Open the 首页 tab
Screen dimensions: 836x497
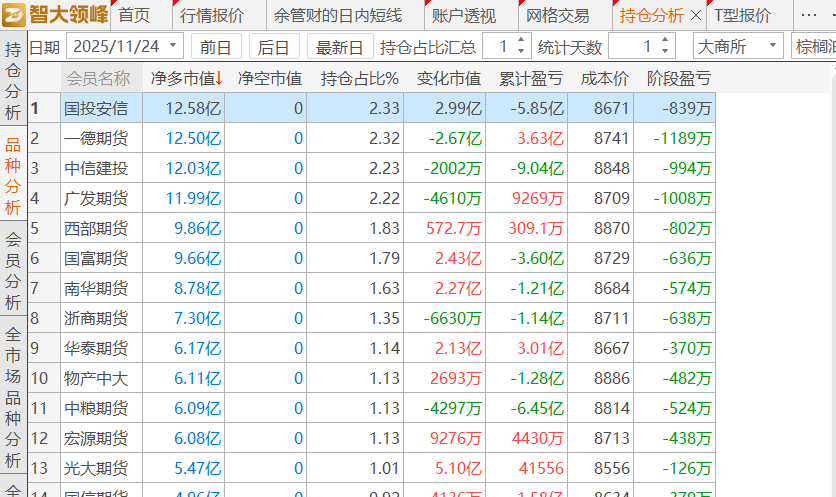click(x=134, y=15)
